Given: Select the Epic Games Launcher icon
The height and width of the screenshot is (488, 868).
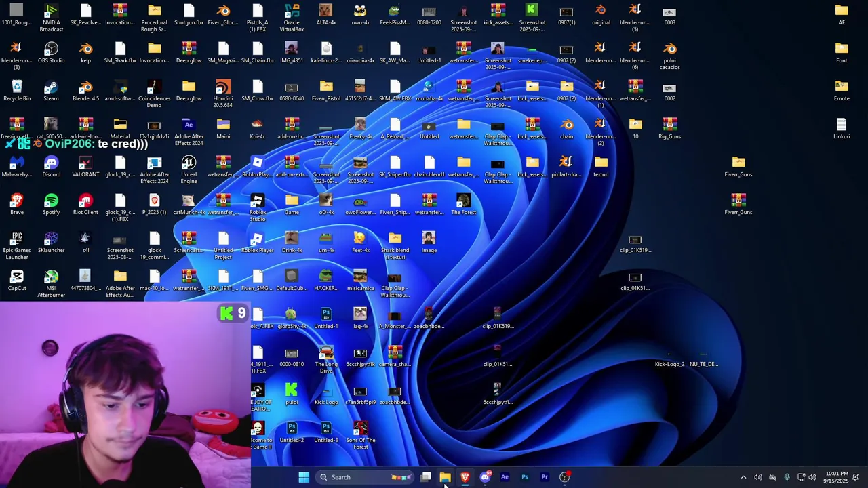Looking at the screenshot, I should tap(17, 245).
